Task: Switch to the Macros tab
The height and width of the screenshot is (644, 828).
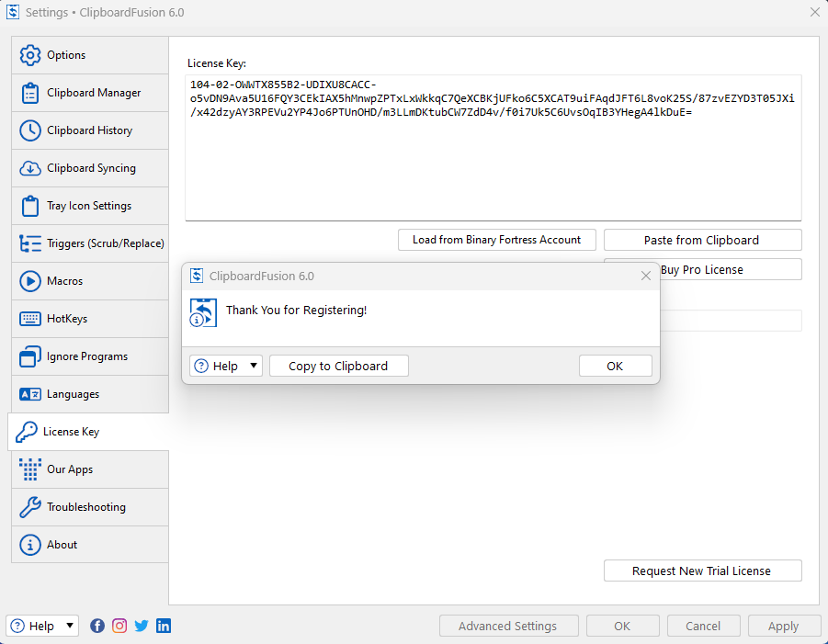Action: click(90, 281)
